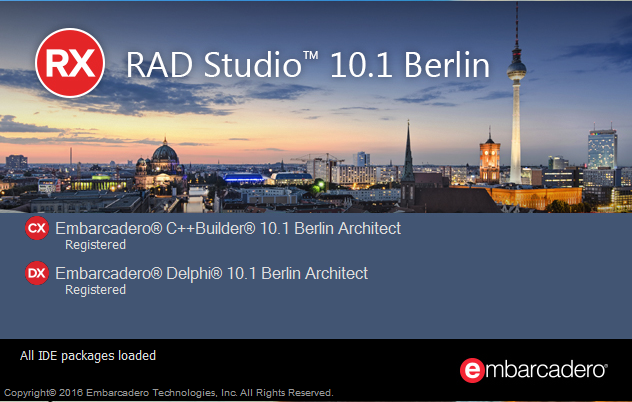Select the Embarcadero C++Builder 10.1 Berlin Architect line
Viewport: 632px width, 402px height.
click(x=228, y=228)
